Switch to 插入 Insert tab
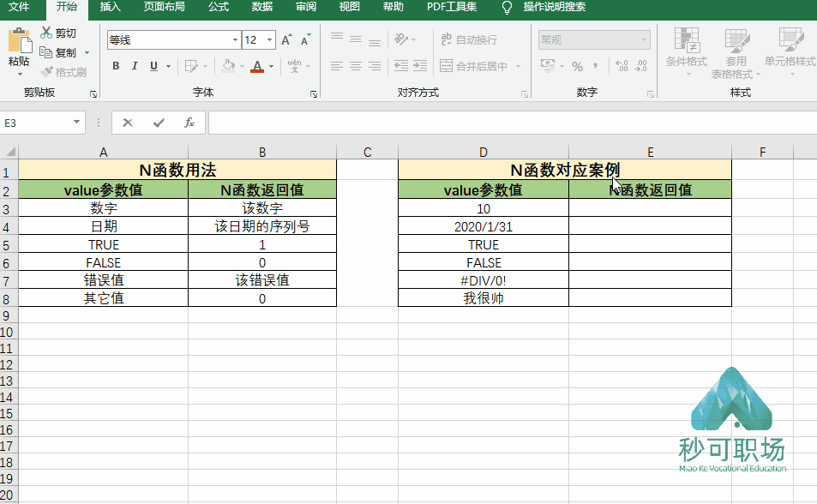The width and height of the screenshot is (817, 504). click(110, 7)
